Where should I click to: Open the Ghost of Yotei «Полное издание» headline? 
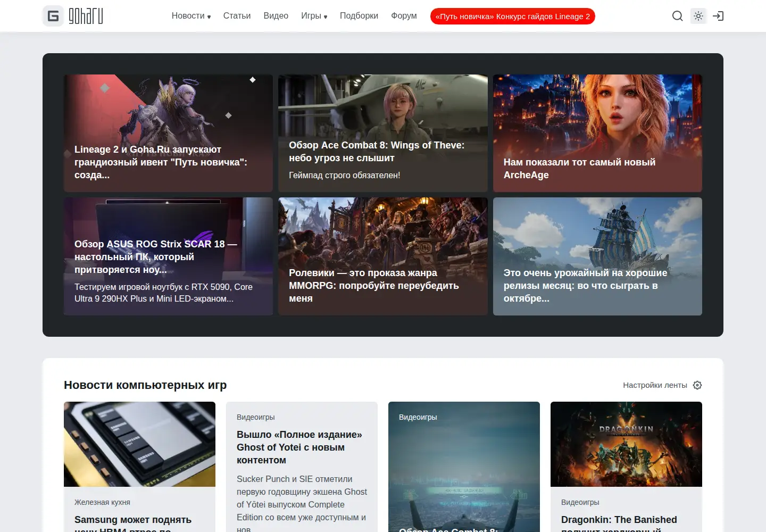click(x=299, y=447)
